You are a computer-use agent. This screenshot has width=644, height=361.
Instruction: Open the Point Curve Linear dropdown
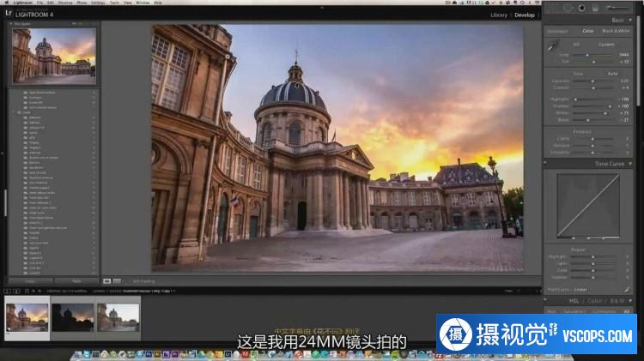tap(580, 290)
